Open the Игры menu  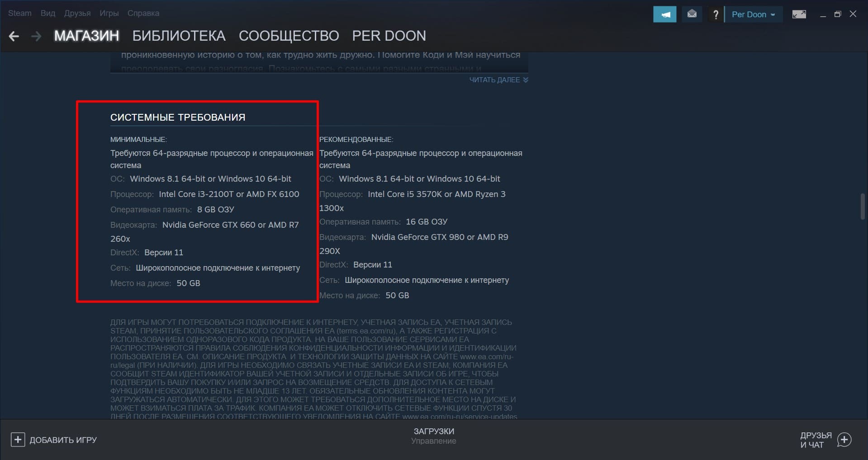point(109,13)
